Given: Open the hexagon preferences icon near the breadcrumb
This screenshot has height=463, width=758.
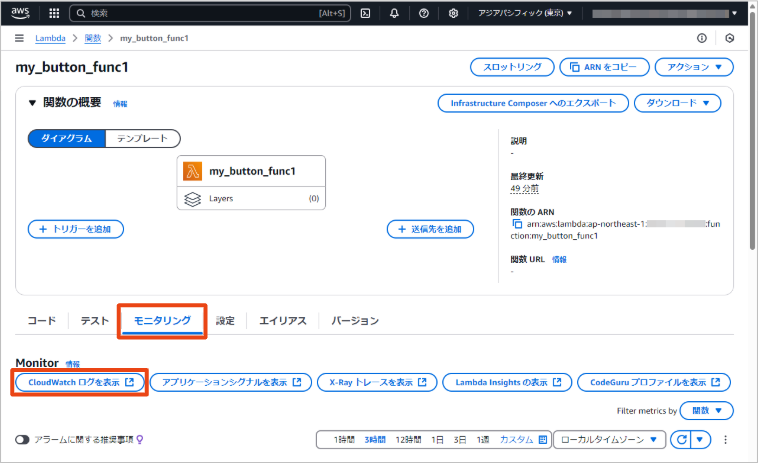Looking at the screenshot, I should [729, 38].
